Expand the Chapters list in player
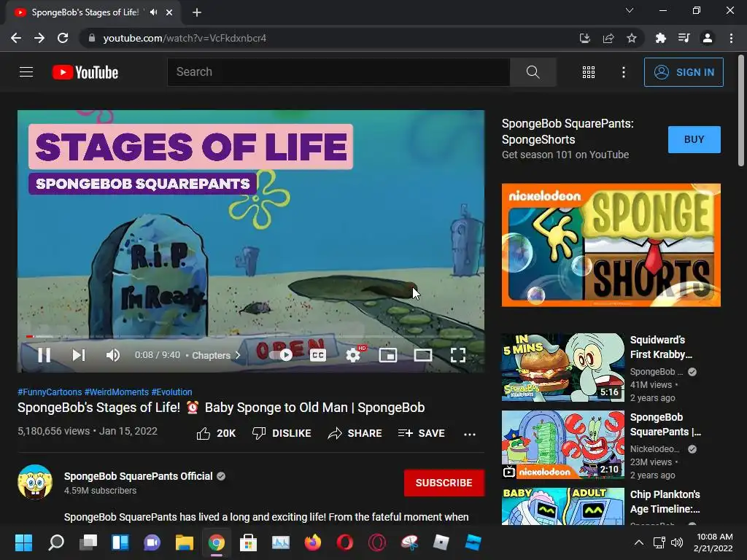The height and width of the screenshot is (560, 747). [x=216, y=355]
